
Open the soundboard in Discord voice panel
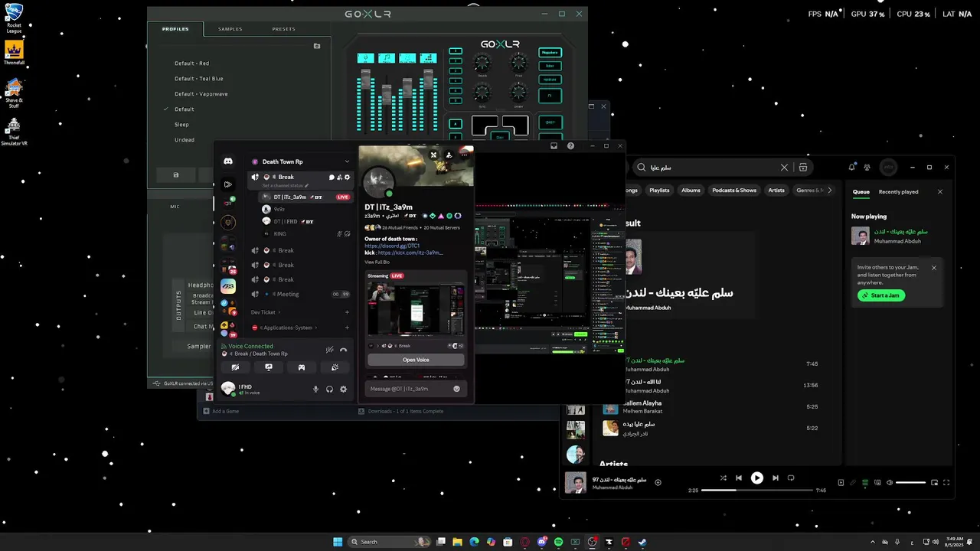click(335, 367)
